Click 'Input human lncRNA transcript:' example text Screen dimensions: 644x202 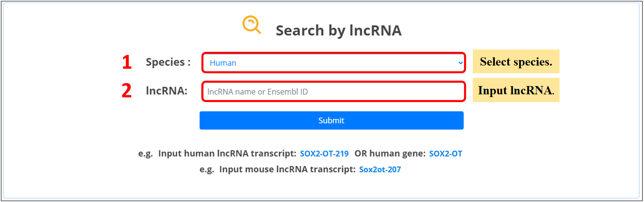point(227,154)
